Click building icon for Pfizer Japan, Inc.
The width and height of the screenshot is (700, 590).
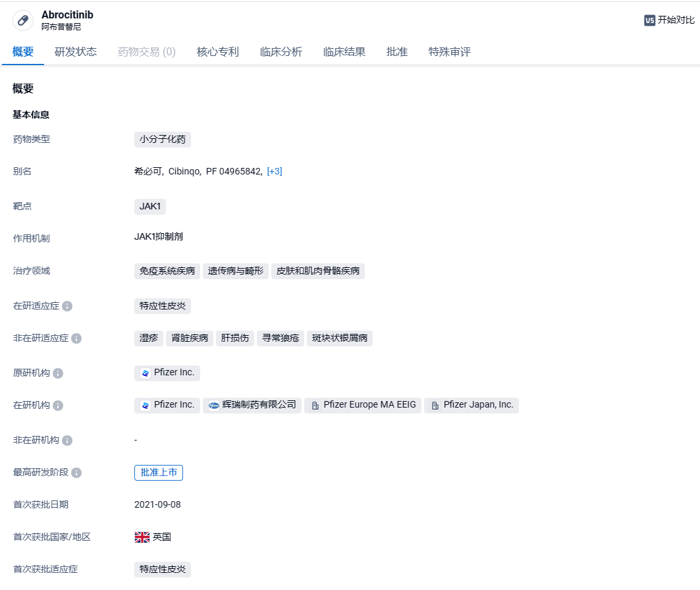click(x=435, y=405)
